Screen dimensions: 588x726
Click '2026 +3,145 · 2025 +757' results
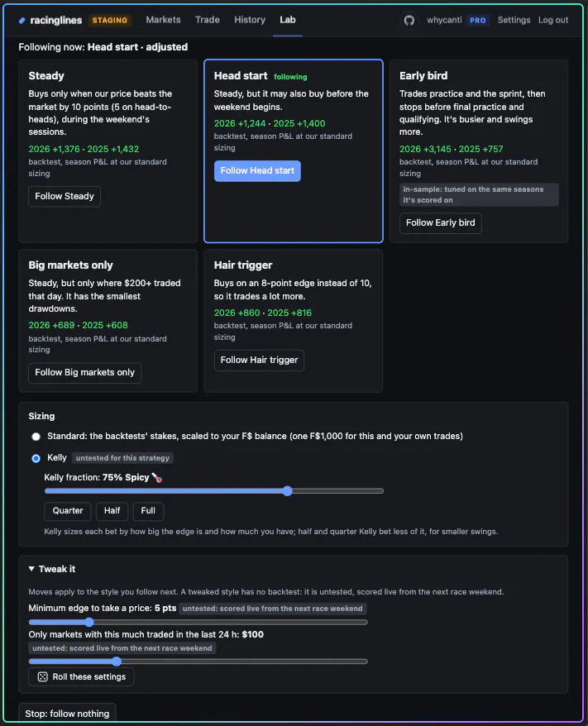pos(452,149)
